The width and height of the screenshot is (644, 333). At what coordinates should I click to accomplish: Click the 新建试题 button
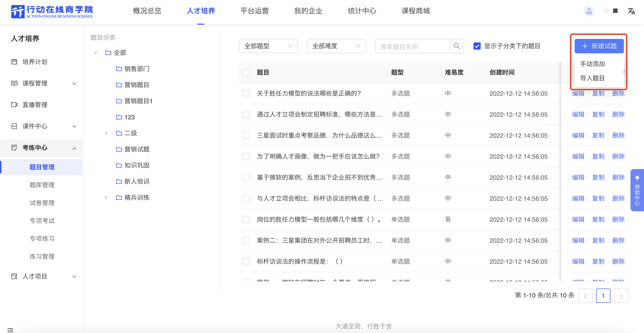coord(599,46)
